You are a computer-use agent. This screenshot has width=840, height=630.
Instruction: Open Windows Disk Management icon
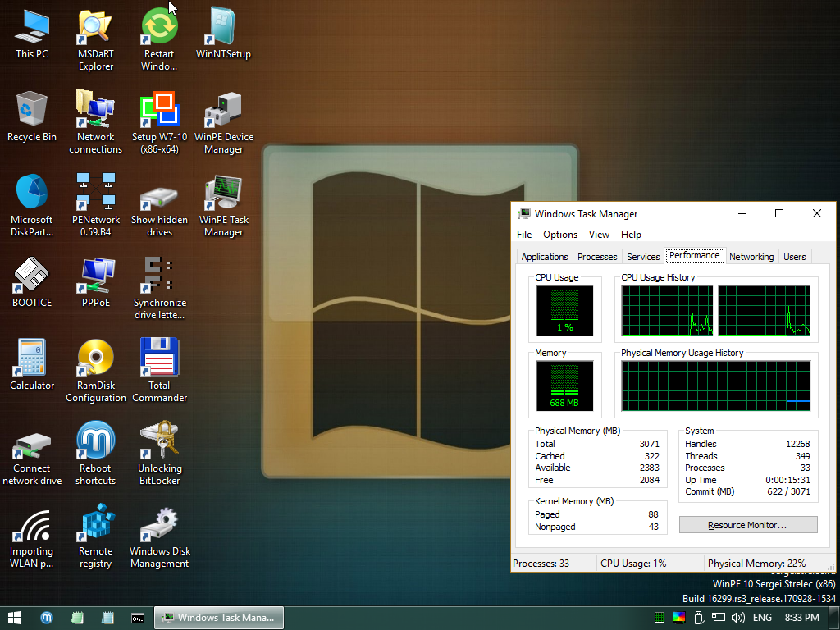(x=159, y=536)
